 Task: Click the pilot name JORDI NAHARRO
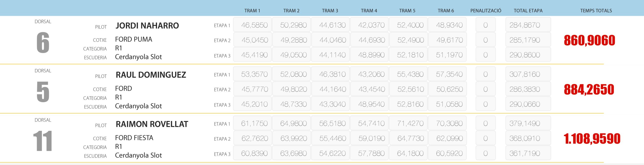click(147, 25)
